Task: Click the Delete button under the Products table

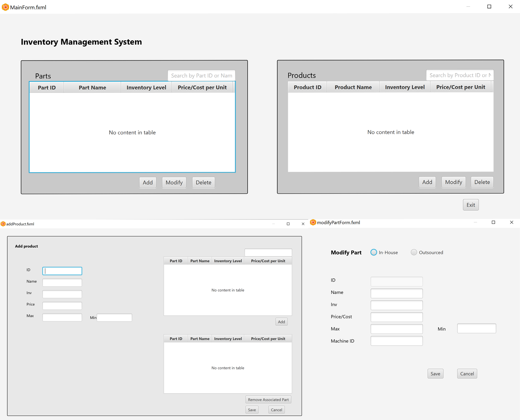Action: tap(482, 182)
